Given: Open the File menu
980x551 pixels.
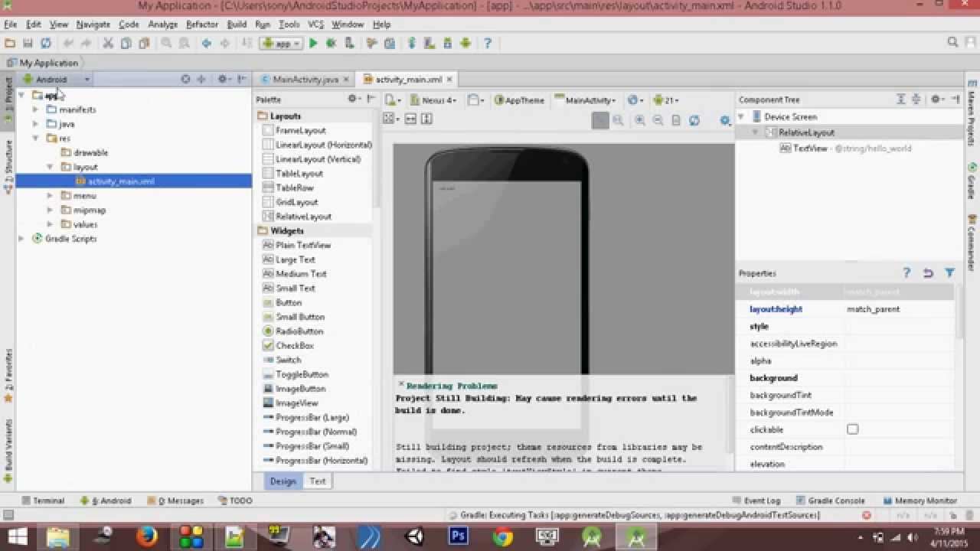Looking at the screenshot, I should pyautogui.click(x=10, y=24).
